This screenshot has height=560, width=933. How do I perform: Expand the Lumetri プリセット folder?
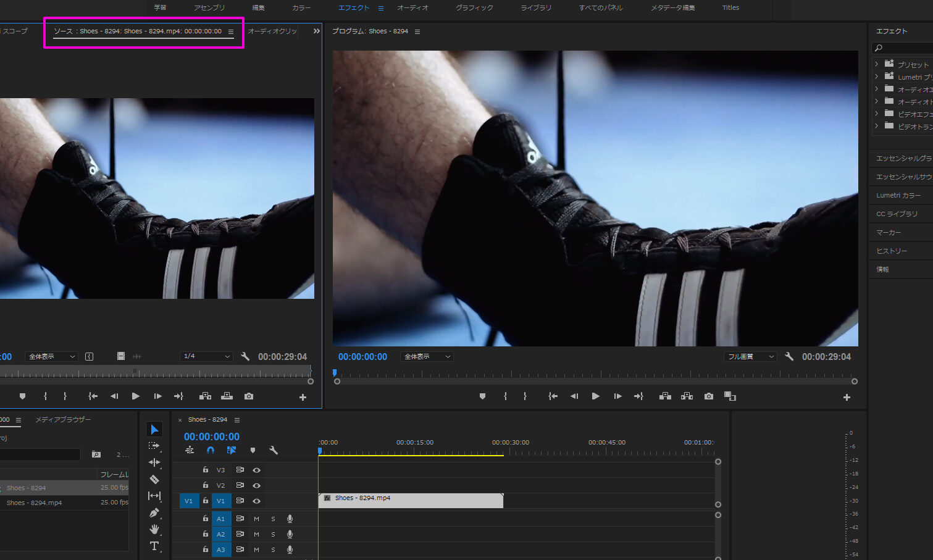[876, 77]
